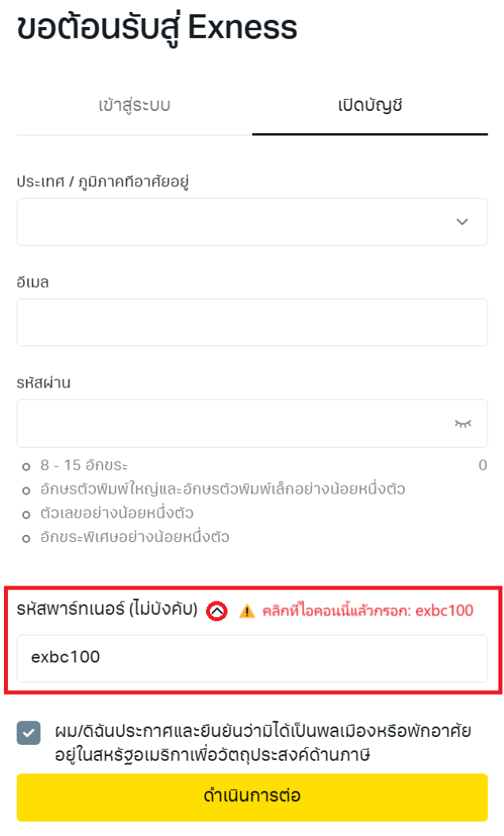Uncheck the US citizenship declaration checkbox

pos(29,732)
